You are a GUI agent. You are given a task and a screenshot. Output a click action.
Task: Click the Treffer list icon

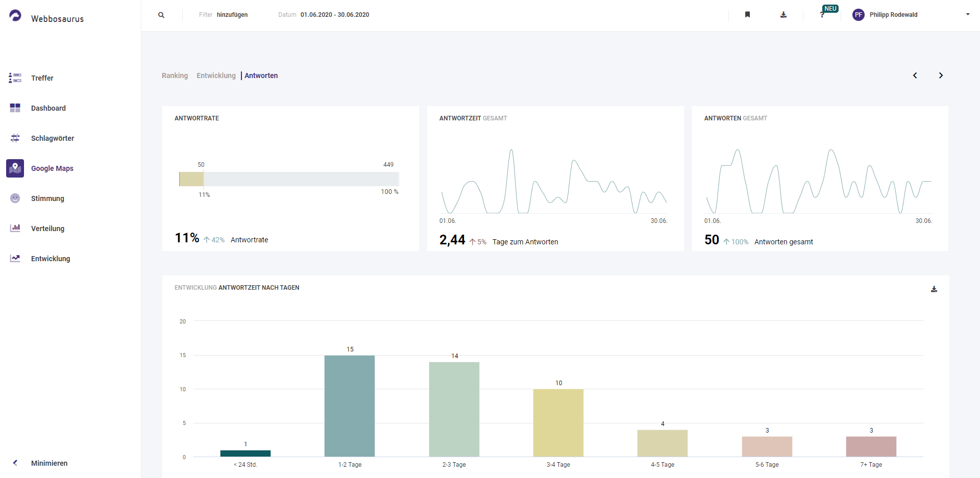(x=15, y=78)
